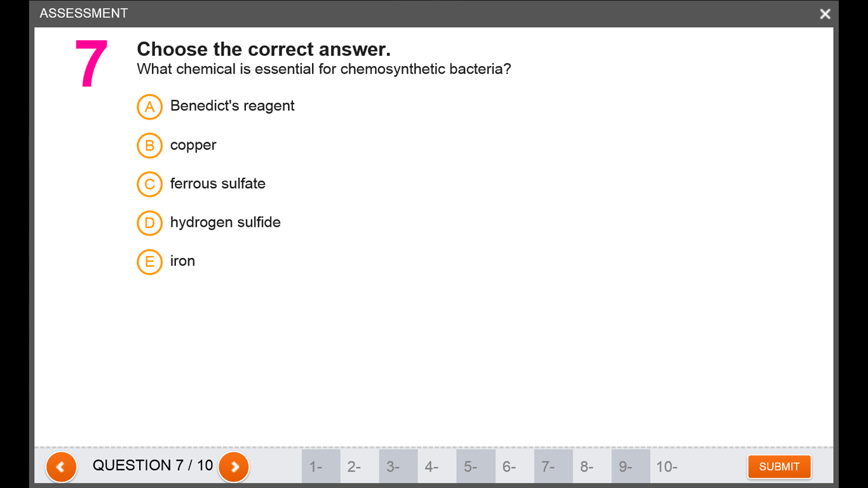
Task: Submit the assessment
Action: pos(779,466)
